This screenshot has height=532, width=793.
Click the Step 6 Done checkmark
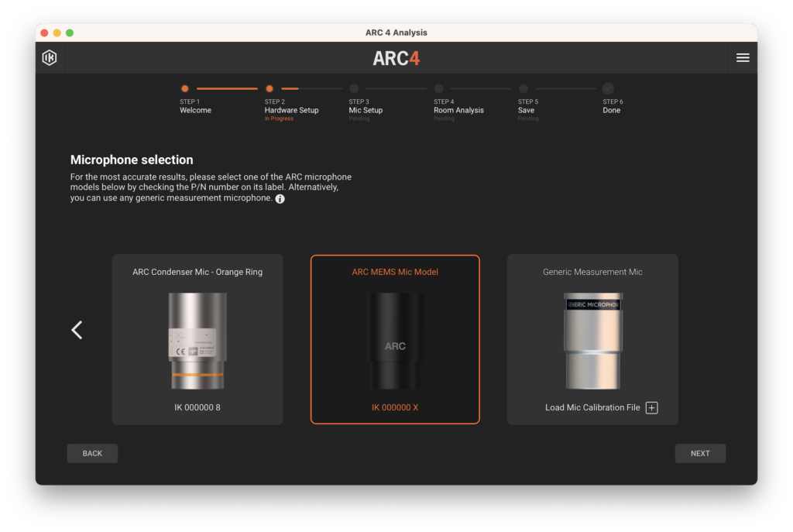[x=608, y=89]
